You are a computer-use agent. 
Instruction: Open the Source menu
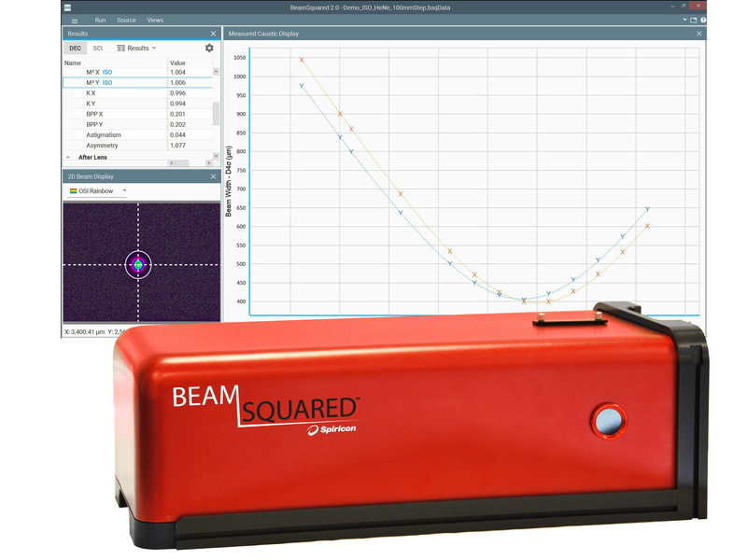pos(126,20)
